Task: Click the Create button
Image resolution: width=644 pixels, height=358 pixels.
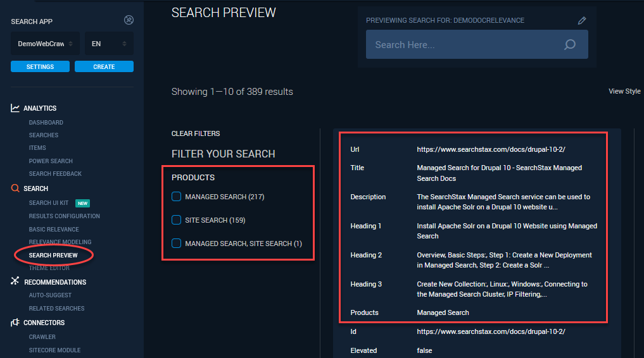Action: click(x=104, y=66)
